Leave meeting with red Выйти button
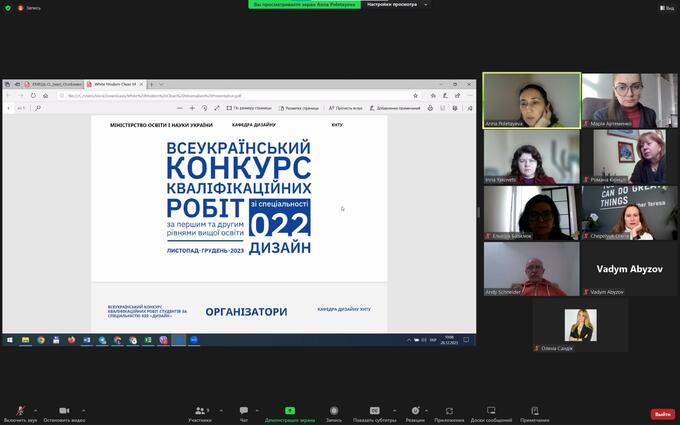Viewport: 680px width, 425px height. 662,414
